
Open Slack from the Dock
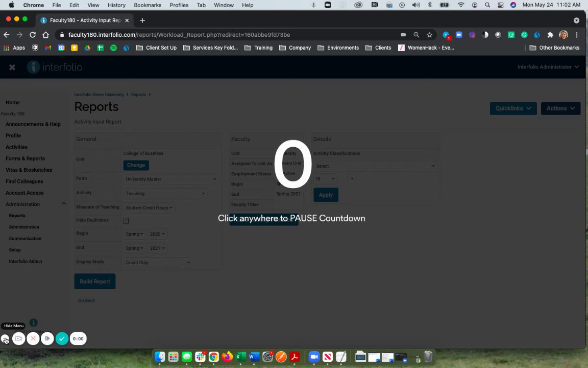coord(200,356)
